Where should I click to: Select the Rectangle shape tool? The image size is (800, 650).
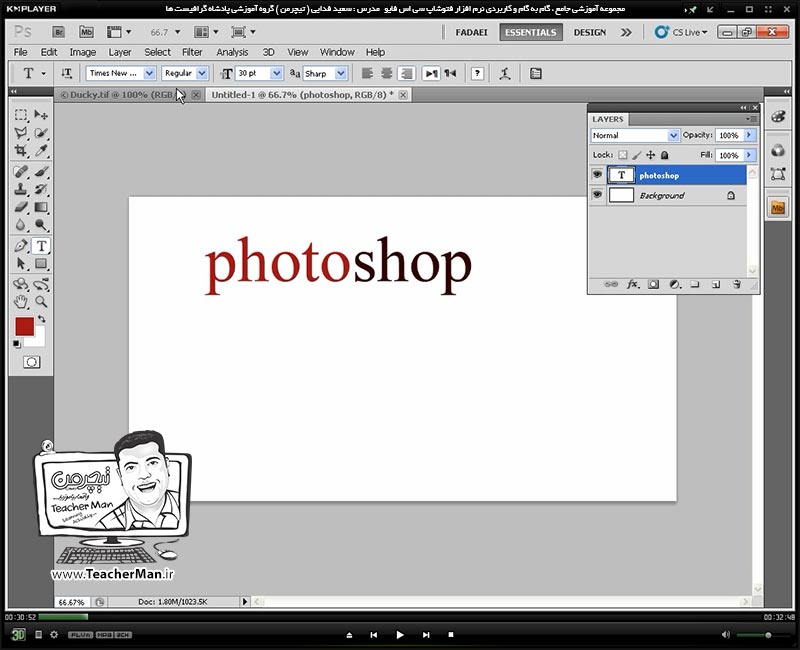[41, 264]
